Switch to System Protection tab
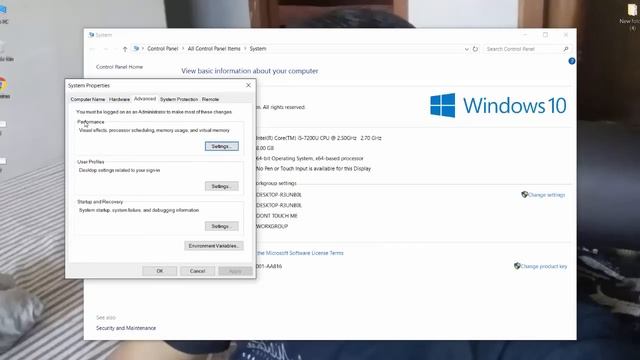The width and height of the screenshot is (640, 360). (x=179, y=99)
